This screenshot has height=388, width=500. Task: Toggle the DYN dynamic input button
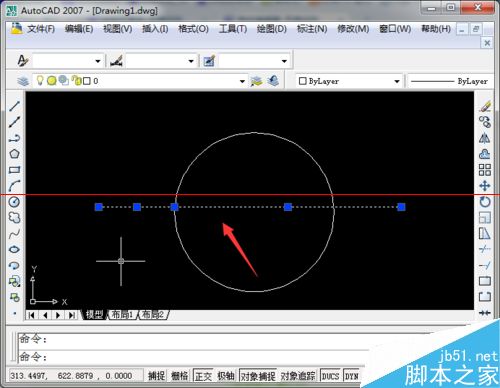pos(351,376)
